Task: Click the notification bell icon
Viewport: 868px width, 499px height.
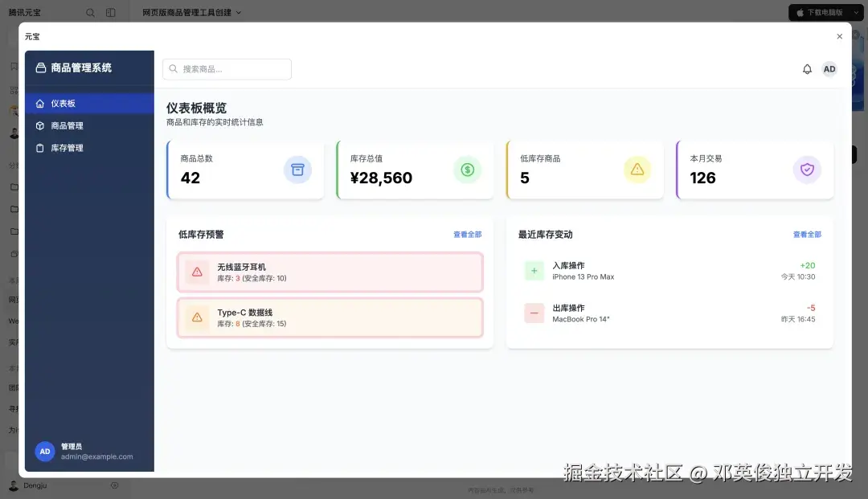Action: coord(807,69)
